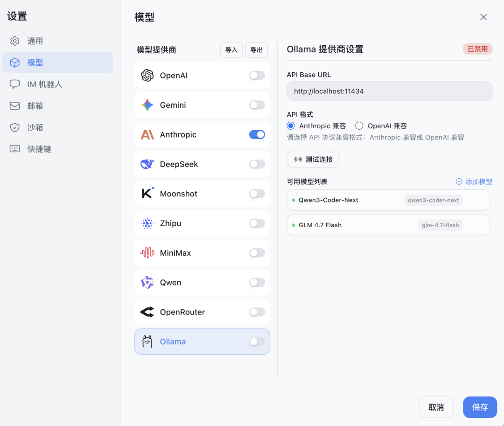The height and width of the screenshot is (426, 504).
Task: Click the OpenRouter arrow logo
Action: pos(147,312)
